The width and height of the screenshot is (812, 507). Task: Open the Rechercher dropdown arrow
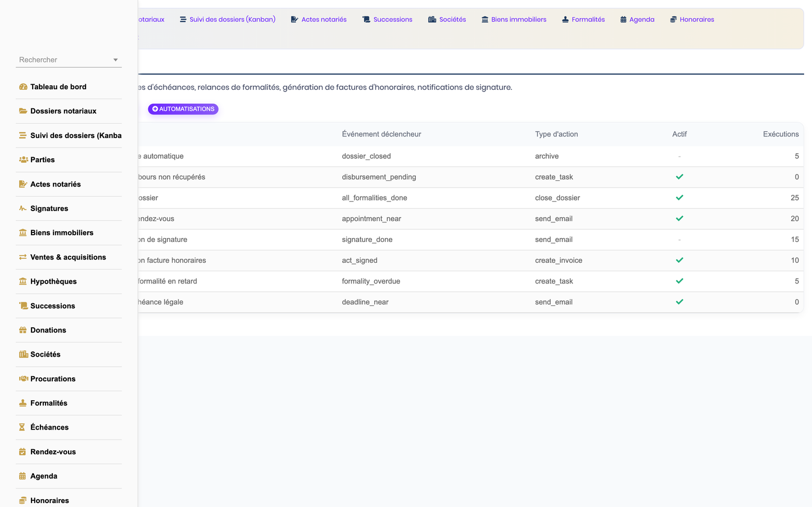click(115, 60)
